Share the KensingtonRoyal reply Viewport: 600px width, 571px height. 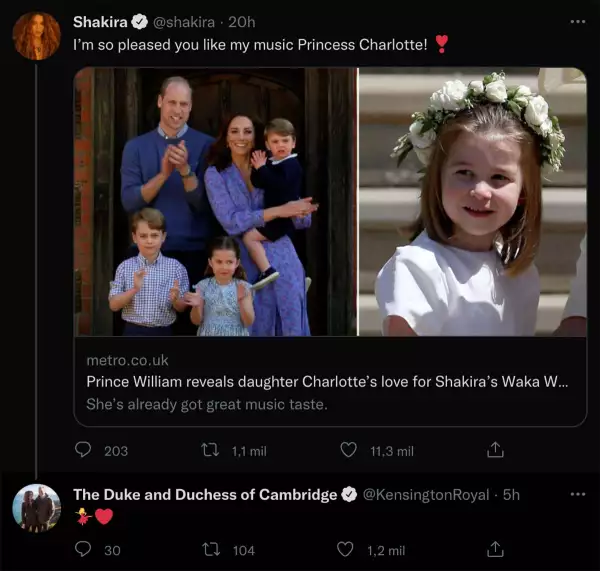(x=494, y=550)
